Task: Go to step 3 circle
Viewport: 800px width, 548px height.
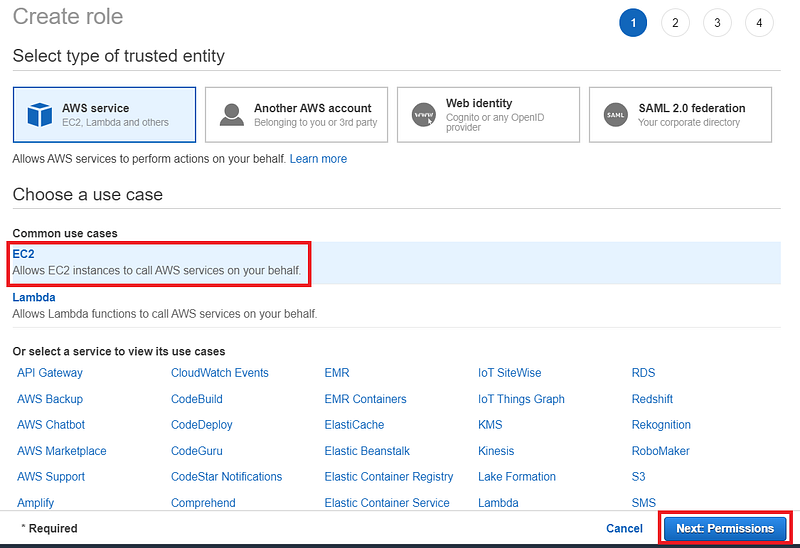Action: pos(717,23)
